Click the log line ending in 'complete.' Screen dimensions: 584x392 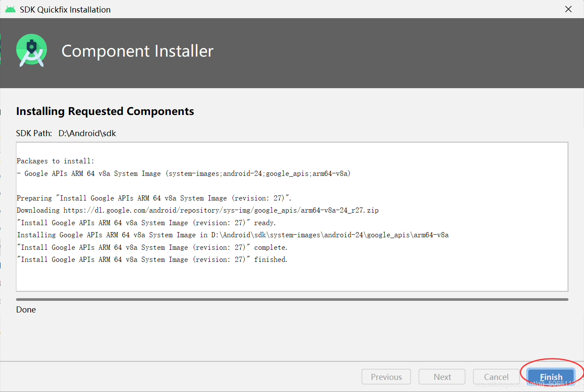(152, 247)
